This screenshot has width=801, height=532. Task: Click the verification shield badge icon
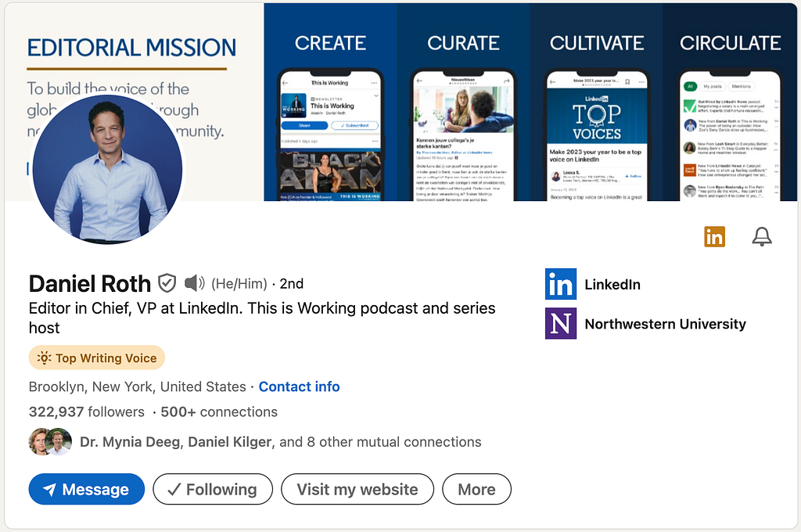click(x=167, y=283)
